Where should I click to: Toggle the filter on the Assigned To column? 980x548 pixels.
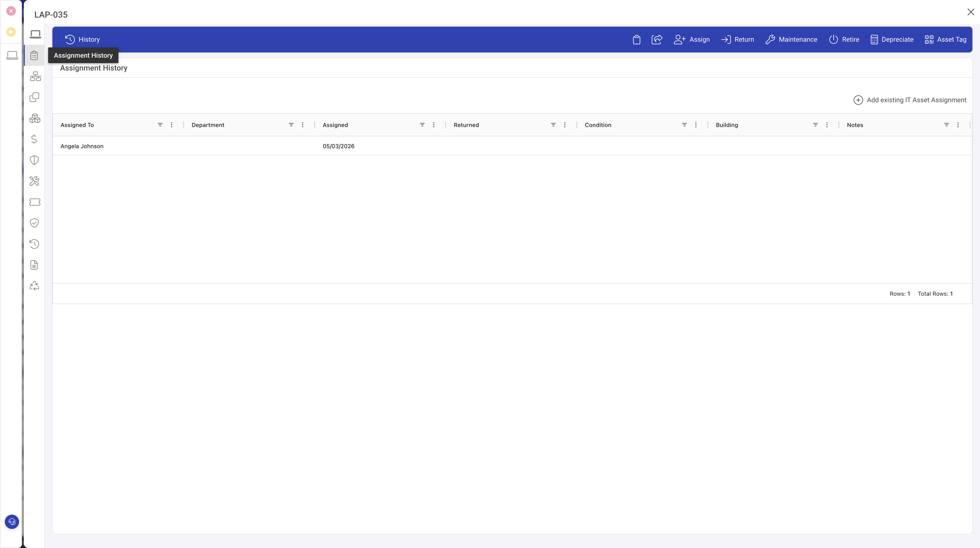[x=160, y=125]
